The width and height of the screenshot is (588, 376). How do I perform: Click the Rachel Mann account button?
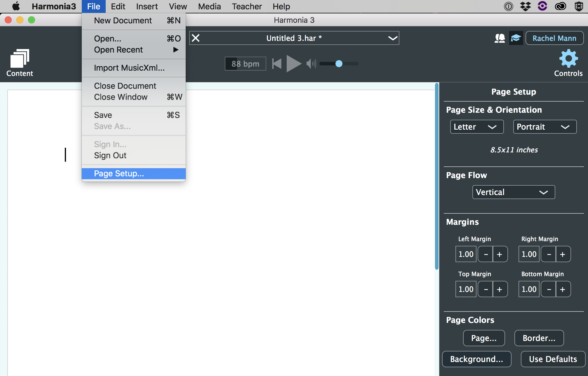point(554,38)
